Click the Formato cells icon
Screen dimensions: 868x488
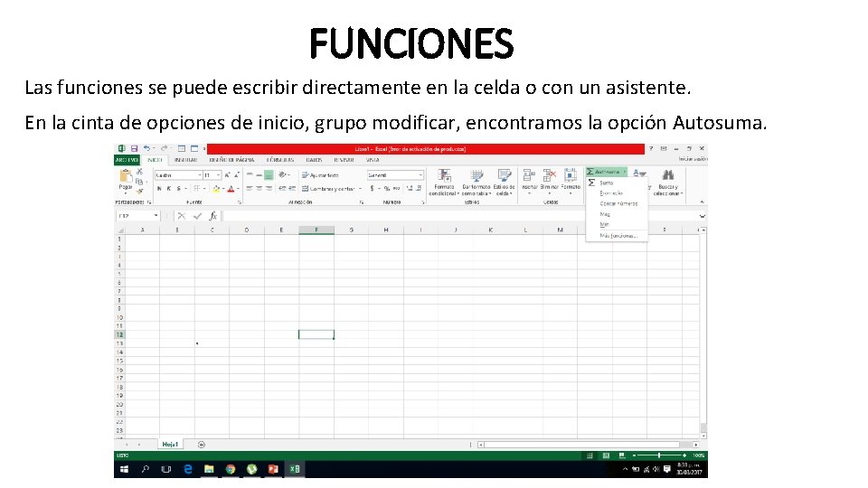(571, 176)
